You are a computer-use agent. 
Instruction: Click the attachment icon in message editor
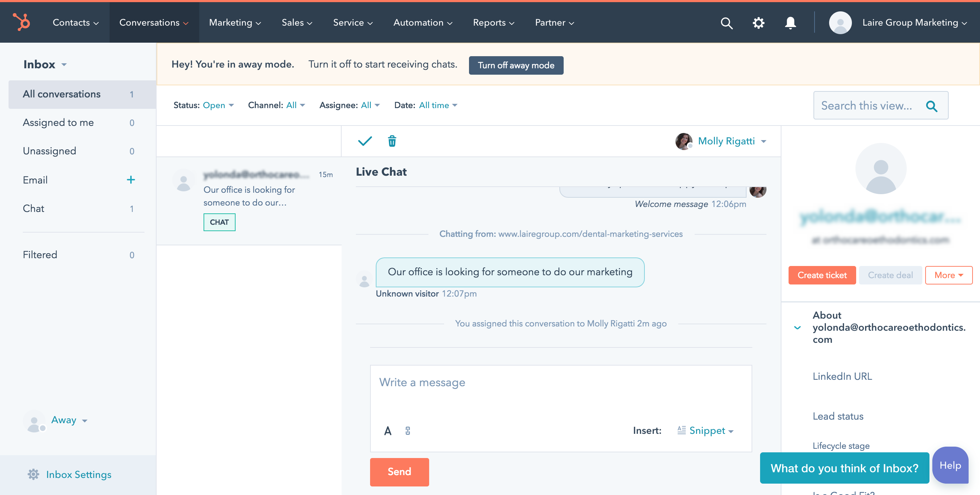tap(407, 430)
